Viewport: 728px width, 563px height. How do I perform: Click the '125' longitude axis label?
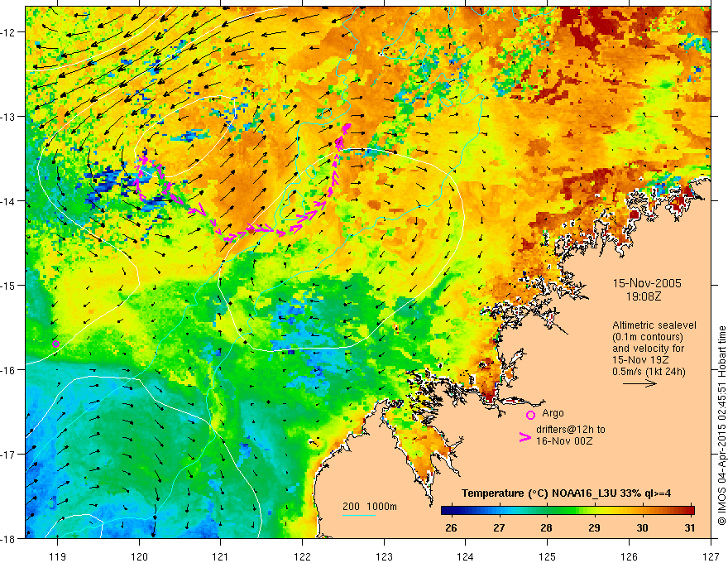(x=548, y=556)
